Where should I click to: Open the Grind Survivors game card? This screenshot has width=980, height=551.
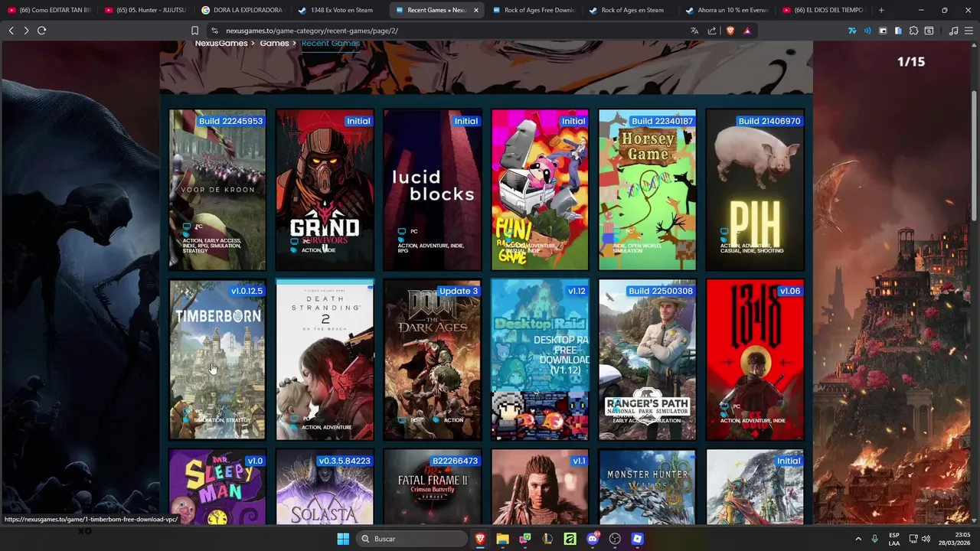pos(325,190)
